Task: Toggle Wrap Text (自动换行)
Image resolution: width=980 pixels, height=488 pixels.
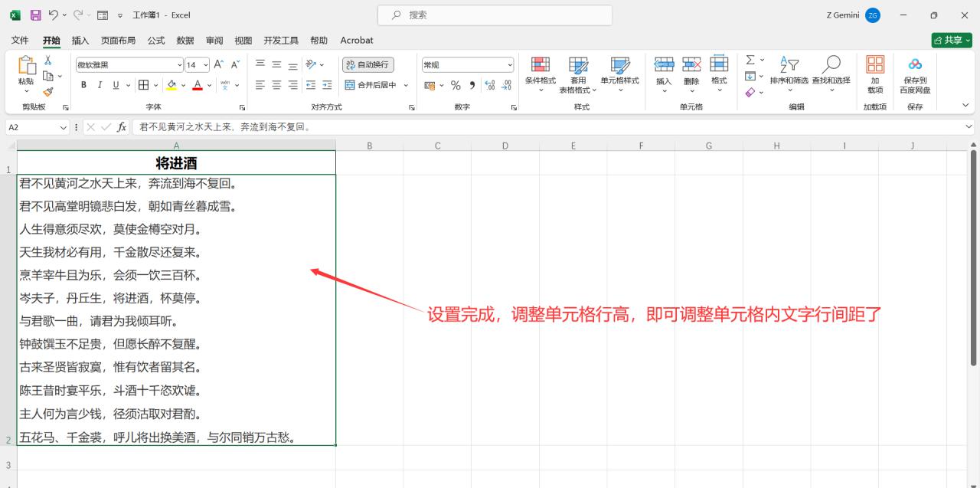Action: [367, 65]
